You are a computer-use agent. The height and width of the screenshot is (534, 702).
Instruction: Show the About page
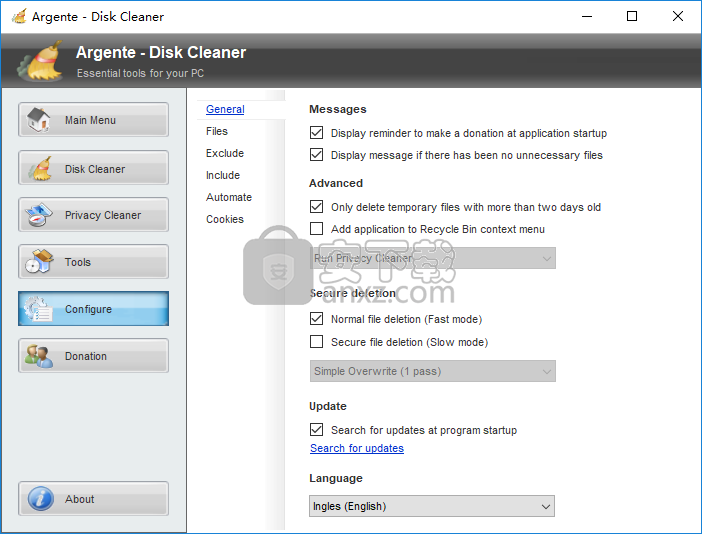[94, 499]
